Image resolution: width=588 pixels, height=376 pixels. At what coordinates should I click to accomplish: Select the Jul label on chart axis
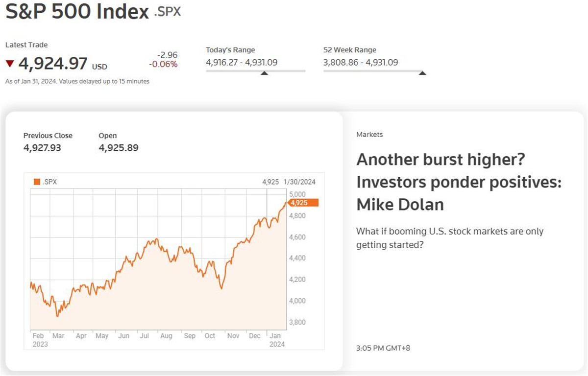(x=144, y=336)
